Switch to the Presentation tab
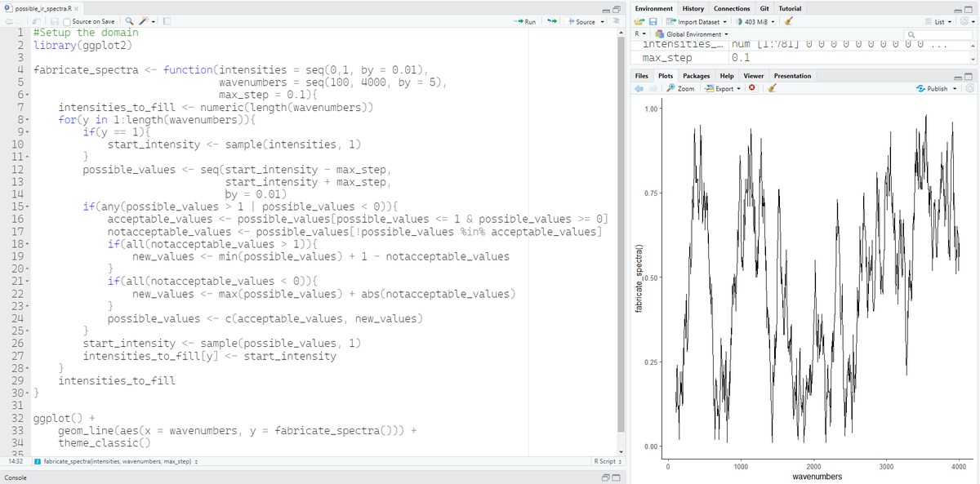Image resolution: width=980 pixels, height=484 pixels. click(792, 76)
